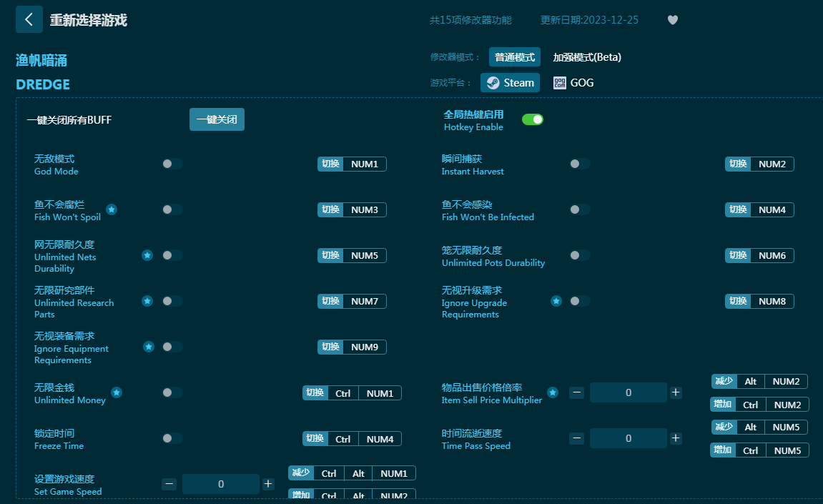Switch to 加强模式(Beta) mode tab
The image size is (823, 504).
[587, 57]
